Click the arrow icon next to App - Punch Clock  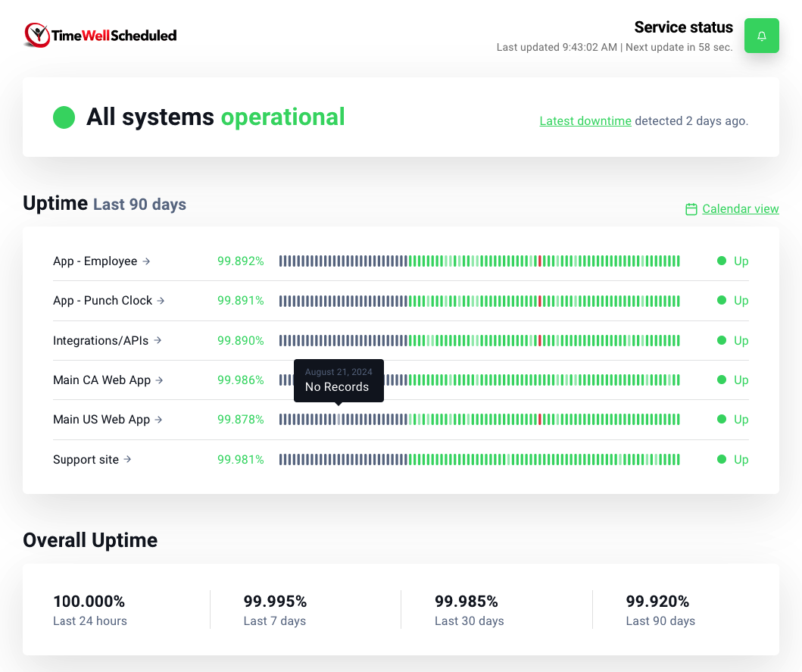(x=161, y=301)
